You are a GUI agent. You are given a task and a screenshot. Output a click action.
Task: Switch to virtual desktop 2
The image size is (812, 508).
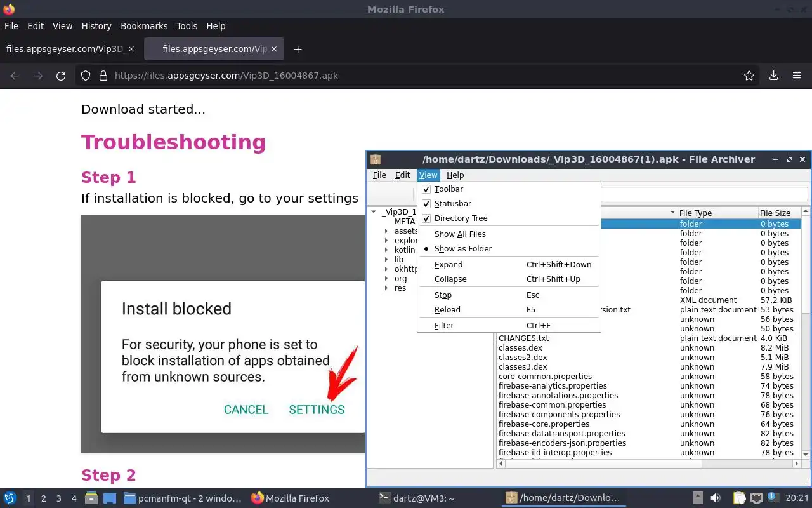44,498
